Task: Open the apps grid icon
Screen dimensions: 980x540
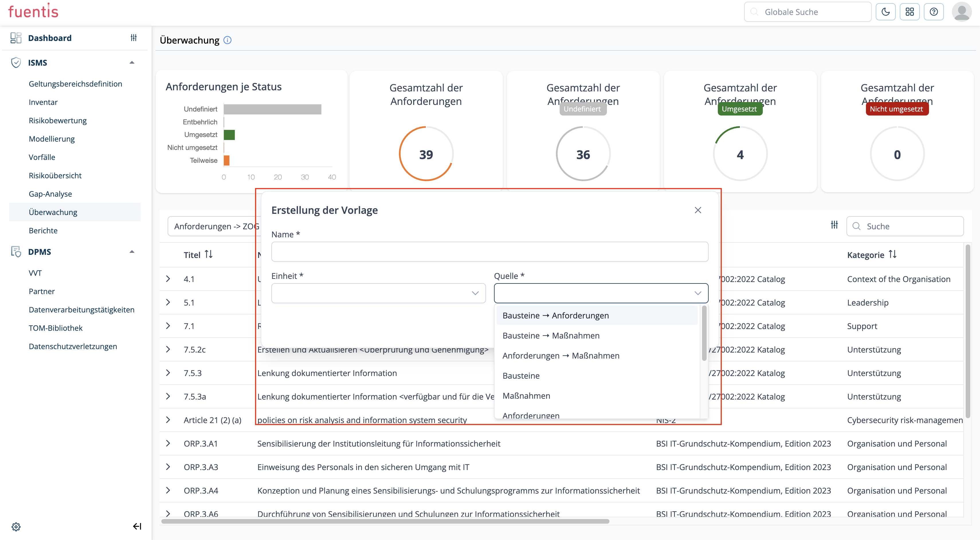Action: [910, 12]
